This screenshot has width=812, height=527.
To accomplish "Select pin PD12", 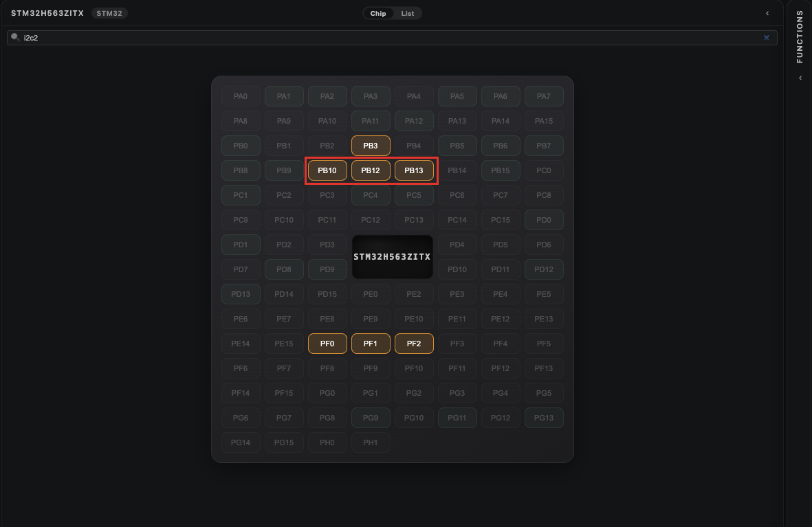I will coord(544,270).
